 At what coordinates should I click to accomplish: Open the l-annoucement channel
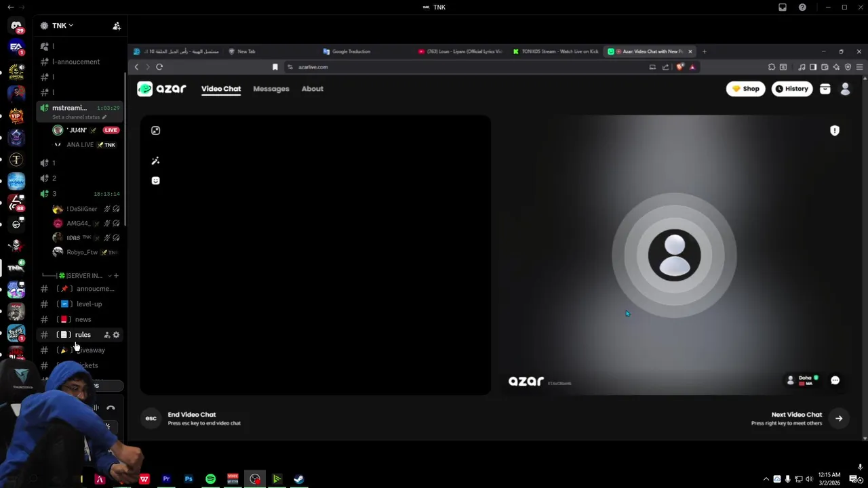(x=76, y=62)
